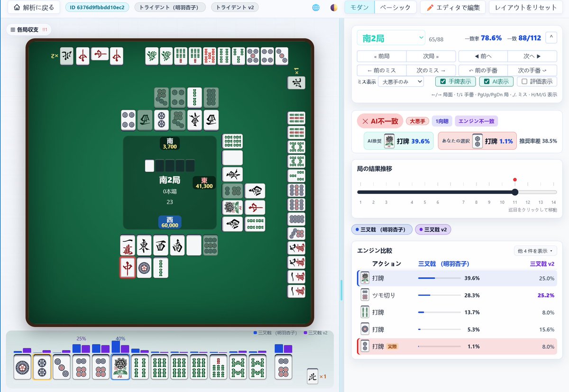Select the 3-pin tile in the hand bar
Viewport: 569px width, 392px height.
(x=62, y=367)
